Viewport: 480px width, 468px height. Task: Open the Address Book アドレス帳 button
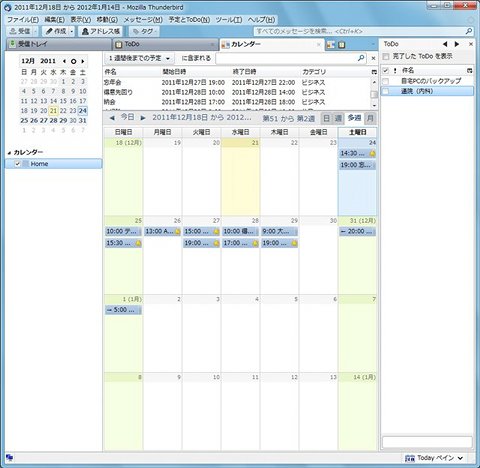coord(101,31)
